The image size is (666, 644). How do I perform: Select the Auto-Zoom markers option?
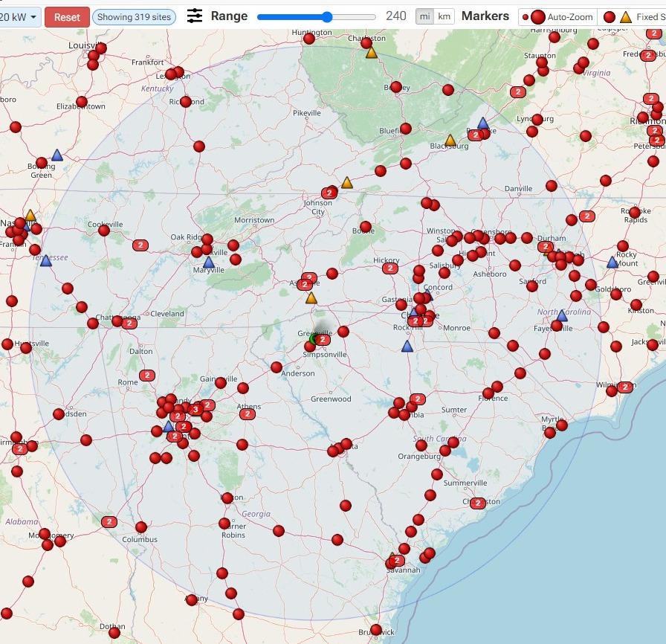pos(557,17)
